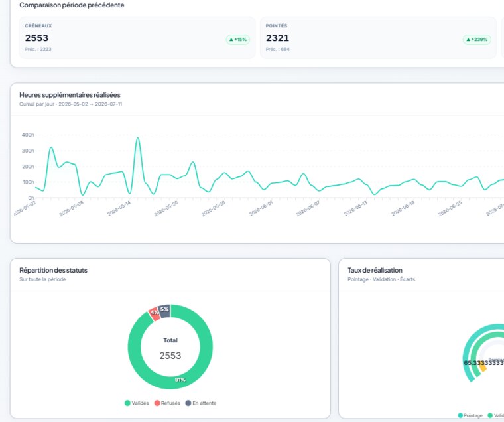Image resolution: width=504 pixels, height=422 pixels.
Task: Toggle the Refusés legend item
Action: pos(167,403)
